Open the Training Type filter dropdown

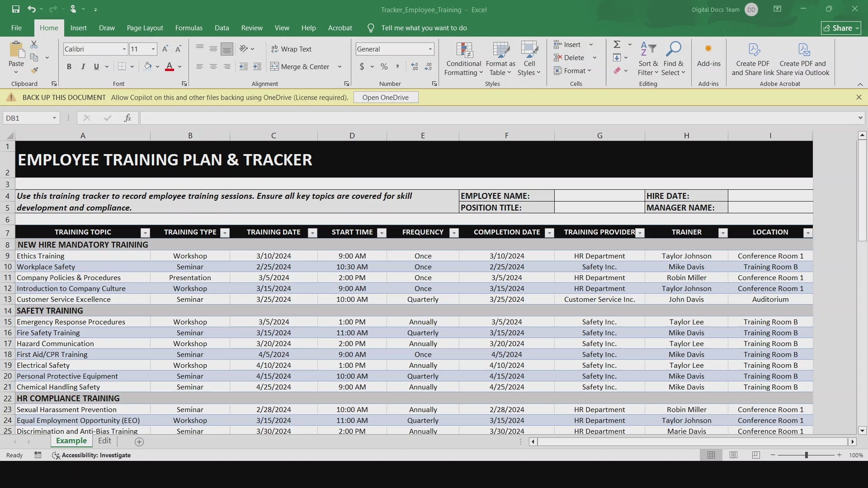[x=225, y=233]
